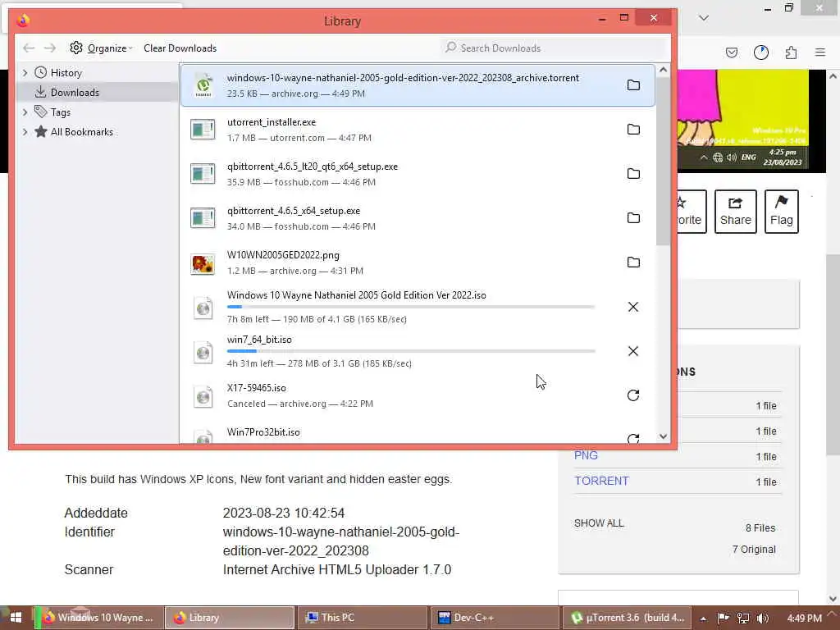
Task: Click the taskbar volume speaker icon
Action: pos(763,619)
